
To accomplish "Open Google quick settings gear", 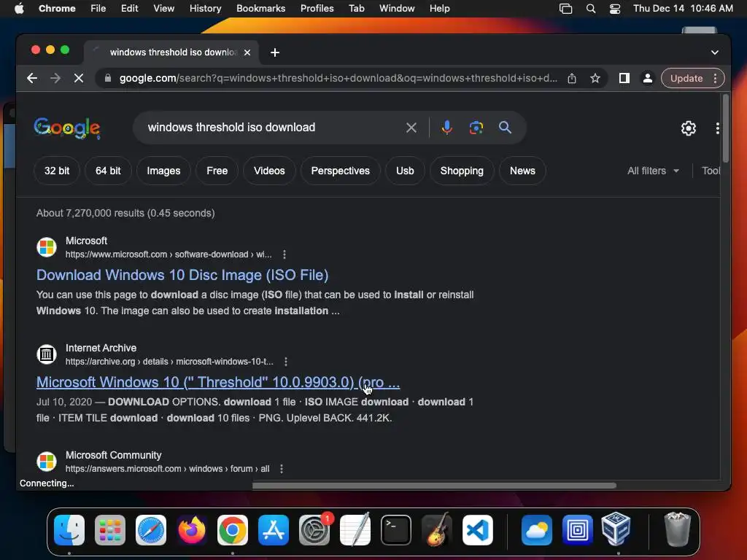I will pos(689,128).
